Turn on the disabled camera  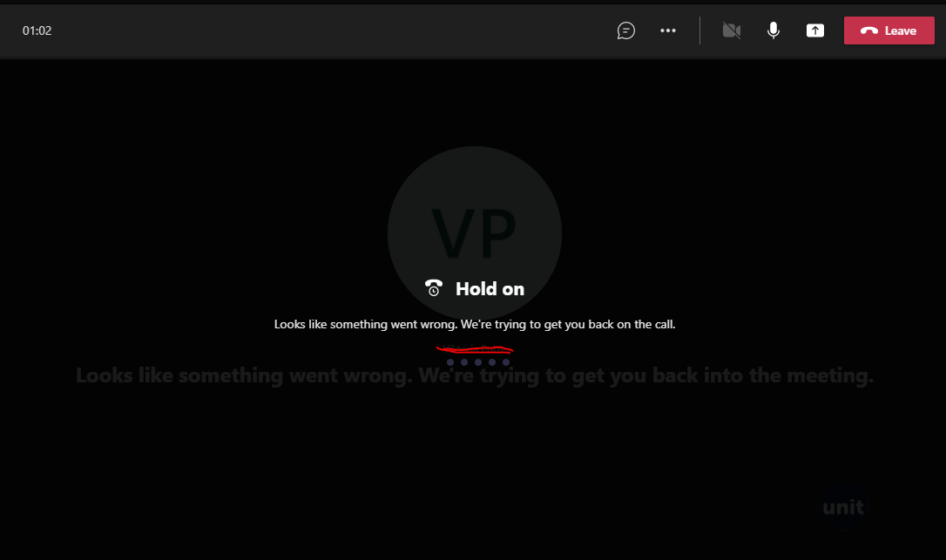tap(731, 30)
